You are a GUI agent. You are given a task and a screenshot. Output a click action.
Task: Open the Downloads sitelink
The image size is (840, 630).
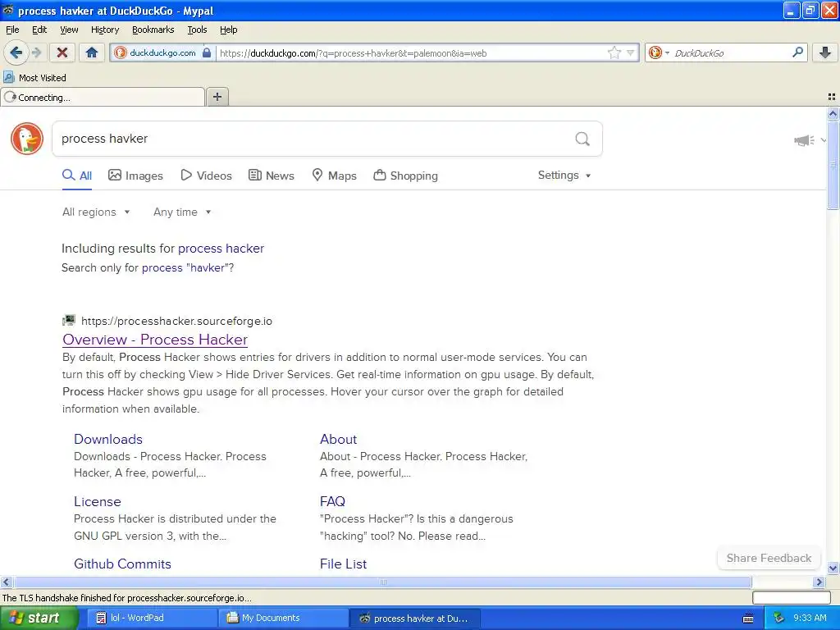point(107,440)
